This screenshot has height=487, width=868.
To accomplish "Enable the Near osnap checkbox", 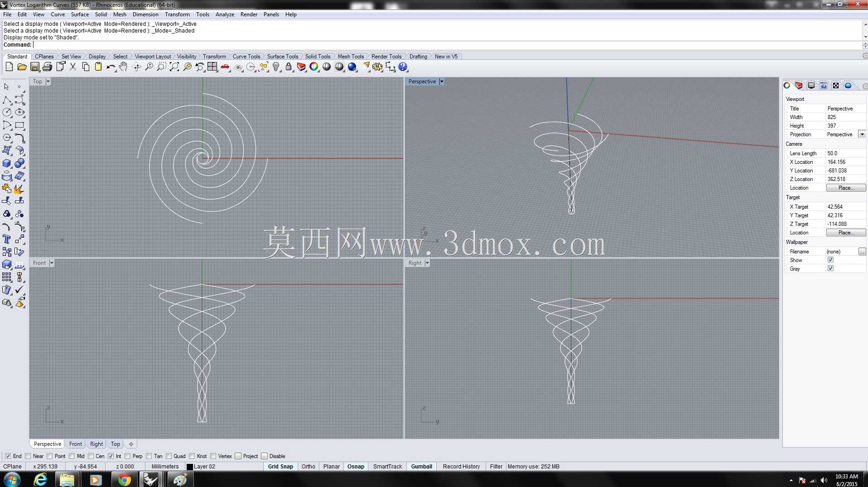I will pos(28,456).
